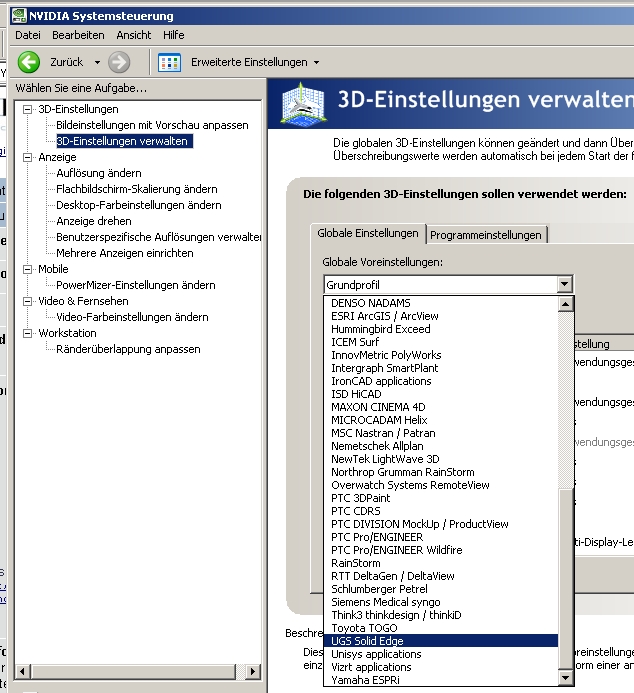Collapse the Workstation tree node
634x693 pixels.
pyautogui.click(x=27, y=333)
